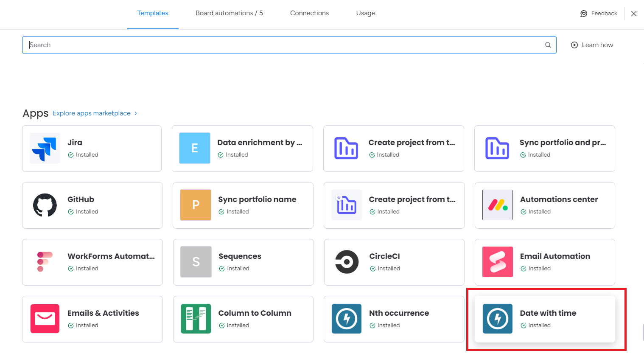Screen dimensions: 644x362
Task: Click Installed status under Nth occurrence
Action: (x=384, y=326)
